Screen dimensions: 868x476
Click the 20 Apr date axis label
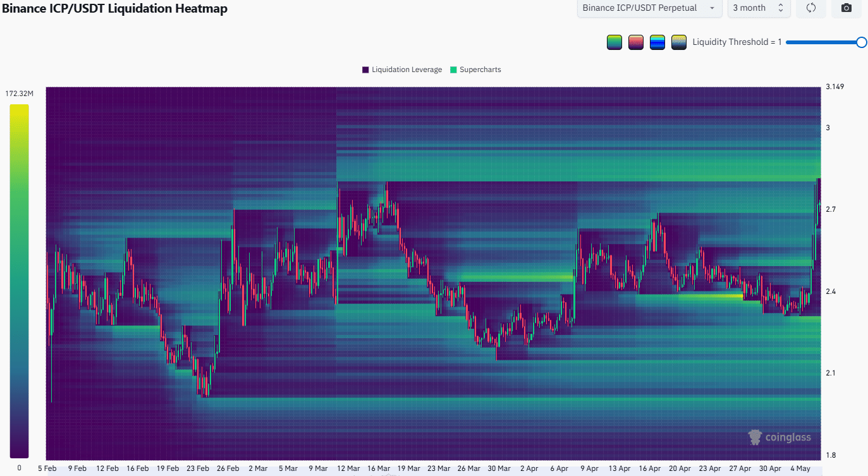click(x=680, y=468)
